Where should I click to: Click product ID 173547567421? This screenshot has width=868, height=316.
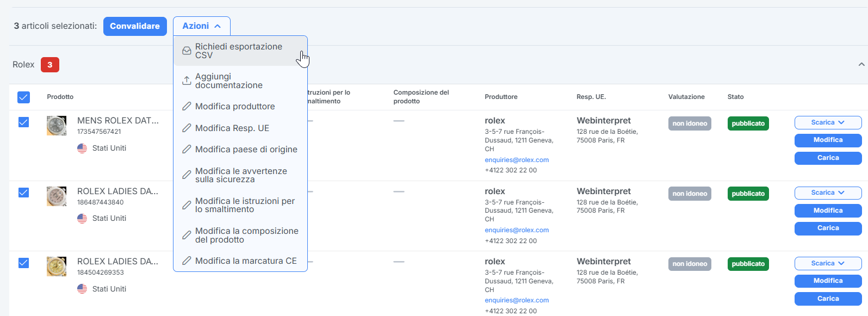click(x=99, y=132)
